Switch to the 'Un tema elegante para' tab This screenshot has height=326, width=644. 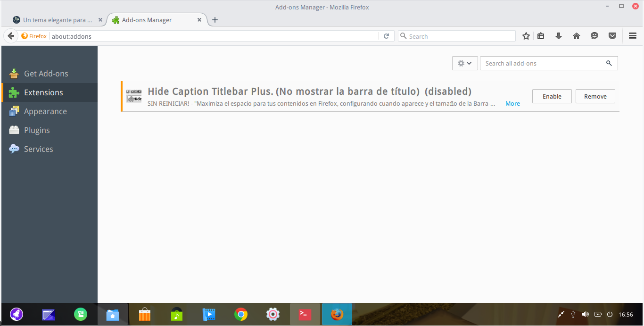point(58,20)
